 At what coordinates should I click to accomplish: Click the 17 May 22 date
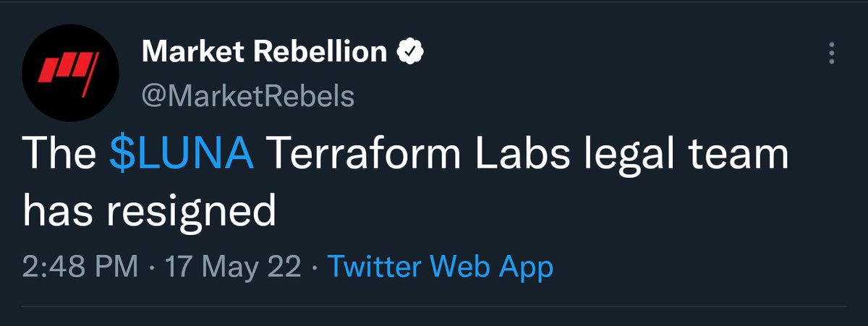coord(233,267)
